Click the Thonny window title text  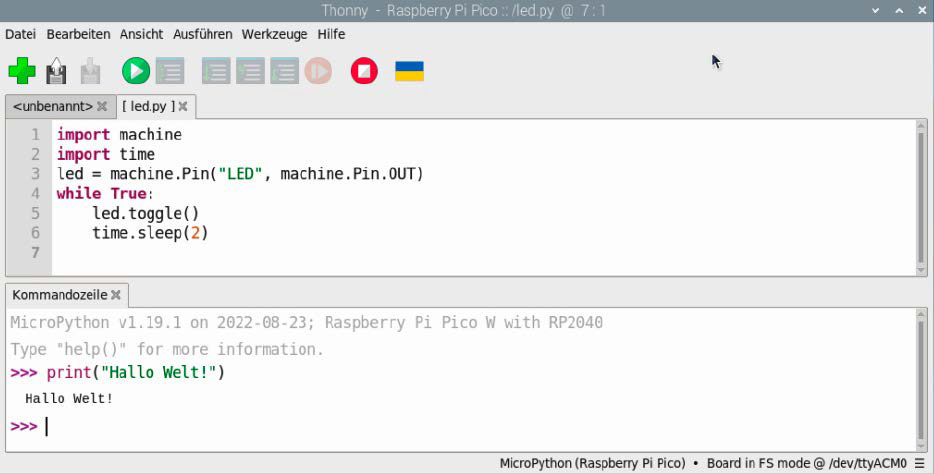(463, 11)
